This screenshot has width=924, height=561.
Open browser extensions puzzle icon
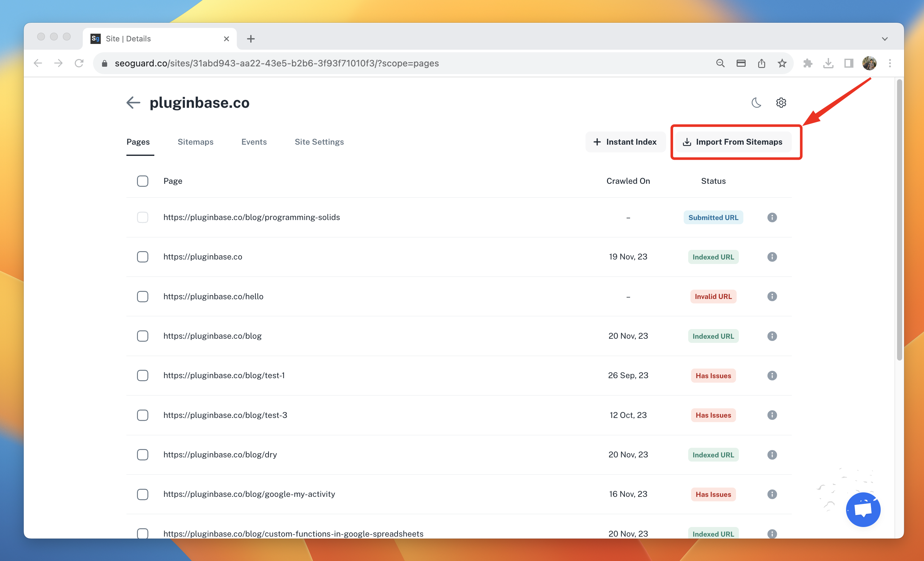(x=807, y=64)
